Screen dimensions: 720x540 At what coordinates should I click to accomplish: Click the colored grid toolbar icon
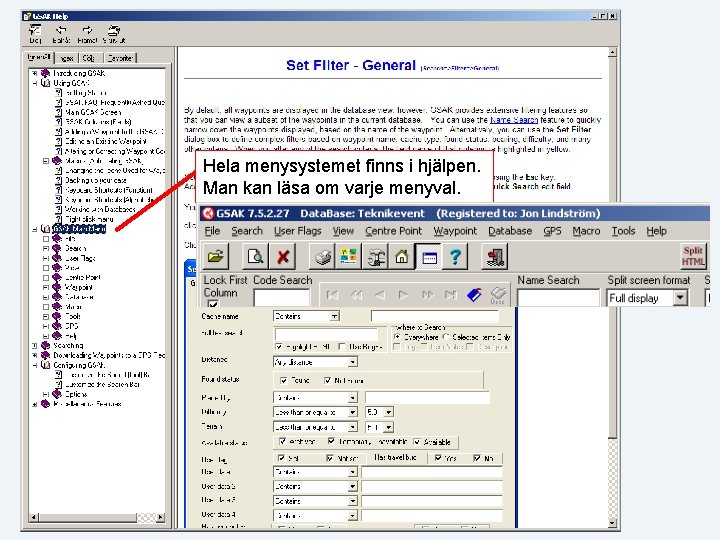(x=349, y=256)
